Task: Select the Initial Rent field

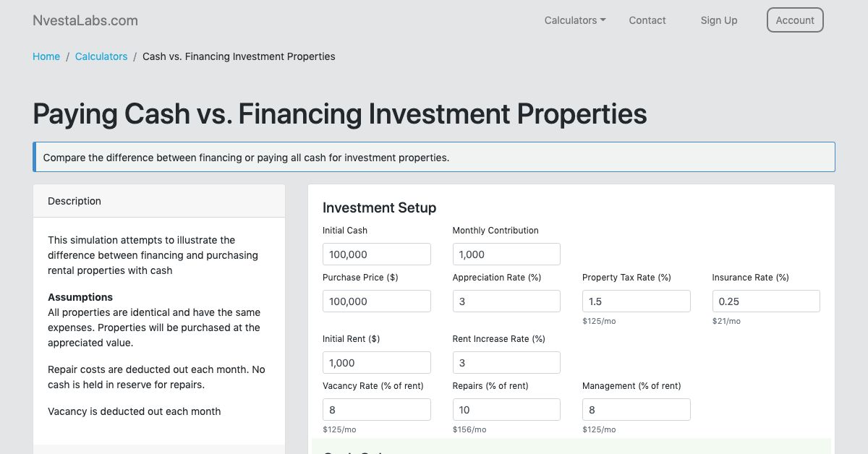Action: click(x=376, y=362)
